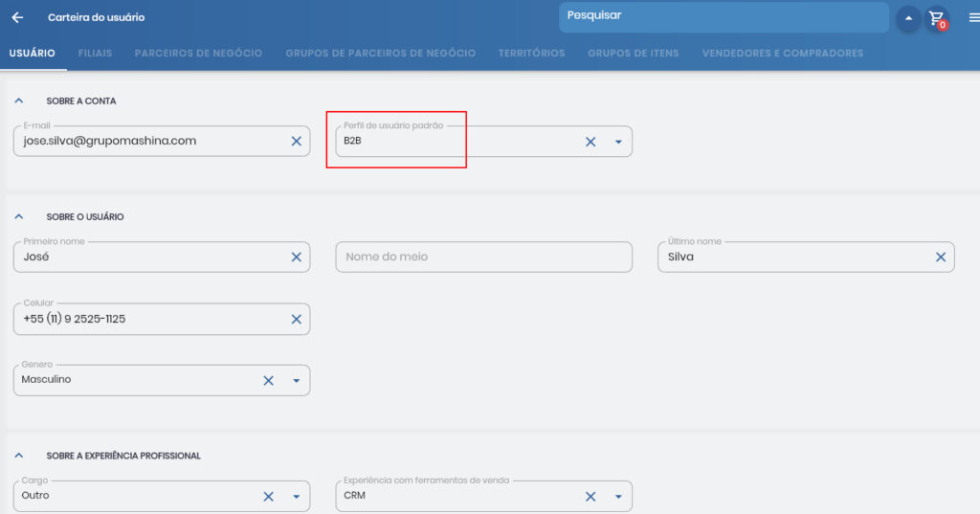Clear the Perfil de usuário padrão selection

[x=590, y=142]
